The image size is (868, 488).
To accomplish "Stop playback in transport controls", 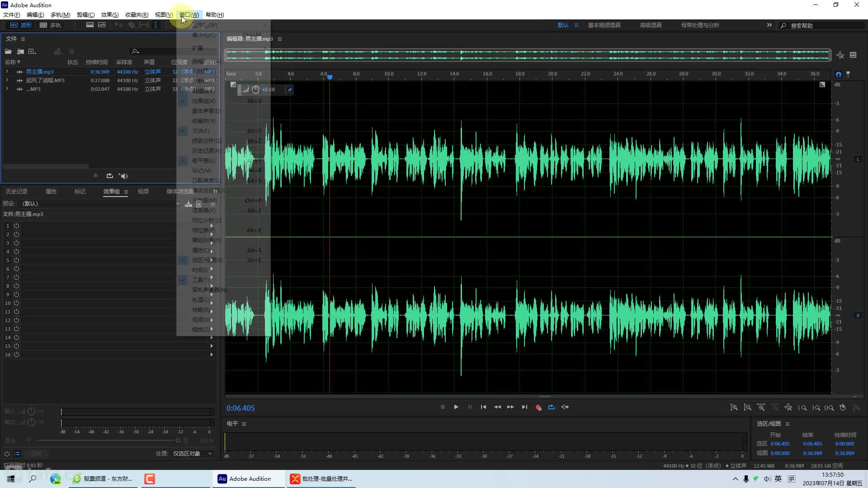I will click(x=443, y=407).
